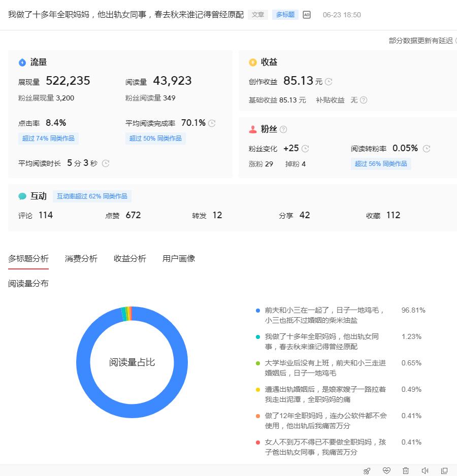Open the heart-pulse health diagnosis icon
Viewport: 457px width, 476px height.
click(386, 471)
